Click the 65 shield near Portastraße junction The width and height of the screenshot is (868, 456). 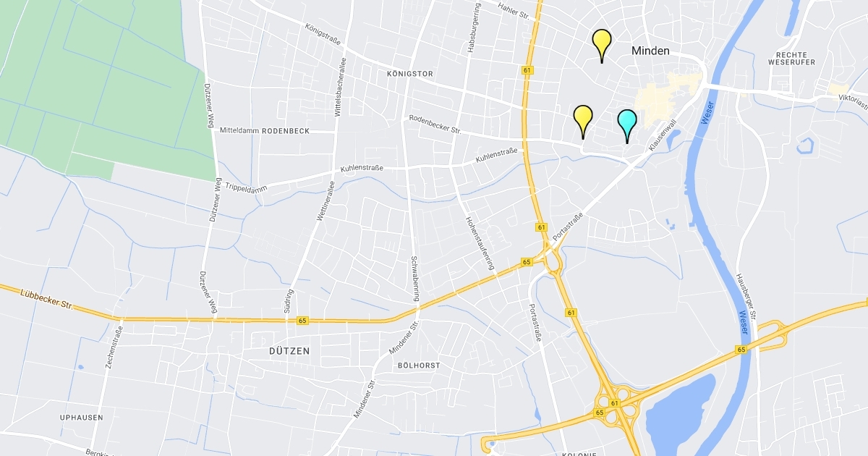pyautogui.click(x=526, y=262)
